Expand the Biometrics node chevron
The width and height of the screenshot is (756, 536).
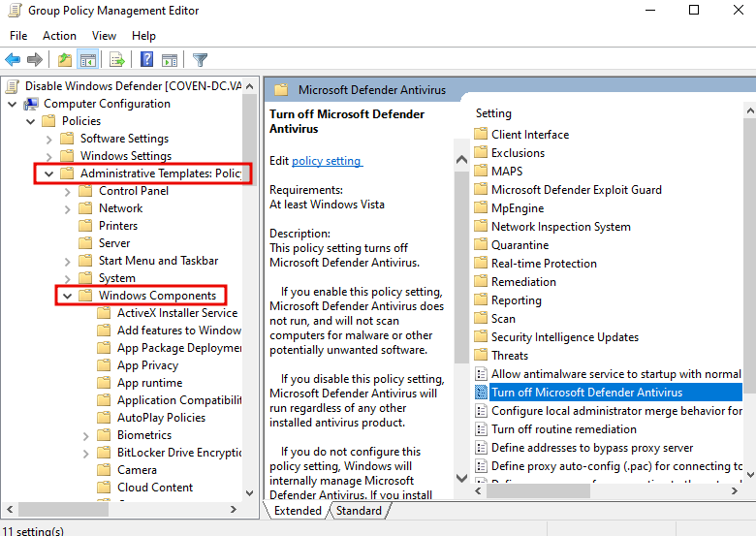click(86, 436)
